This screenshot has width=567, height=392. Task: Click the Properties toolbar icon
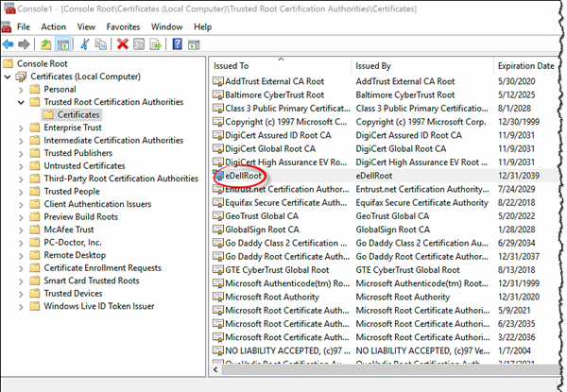tap(139, 44)
